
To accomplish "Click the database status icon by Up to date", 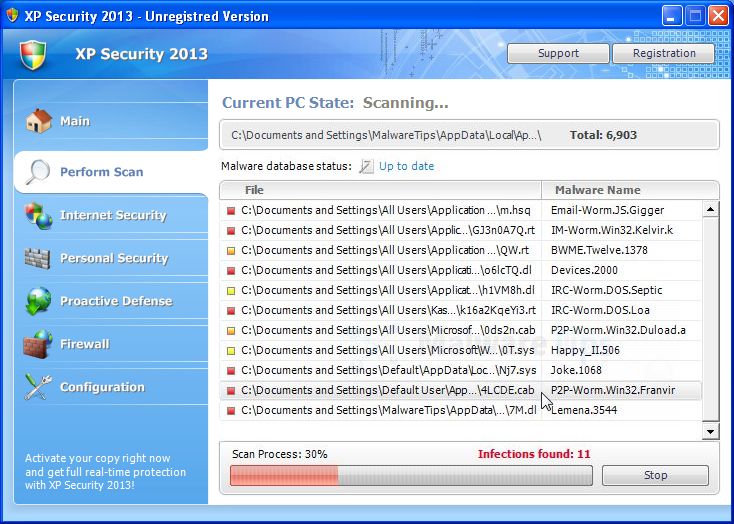I will tap(366, 167).
